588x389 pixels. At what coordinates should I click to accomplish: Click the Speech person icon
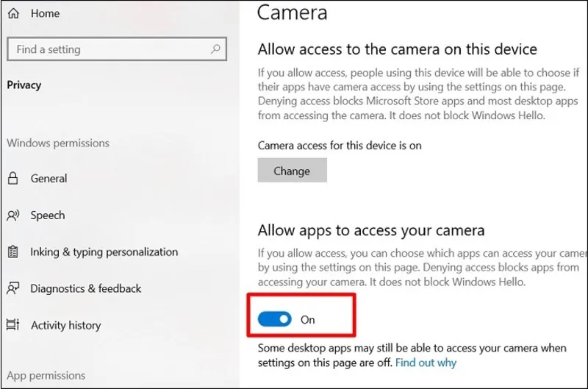click(x=13, y=215)
